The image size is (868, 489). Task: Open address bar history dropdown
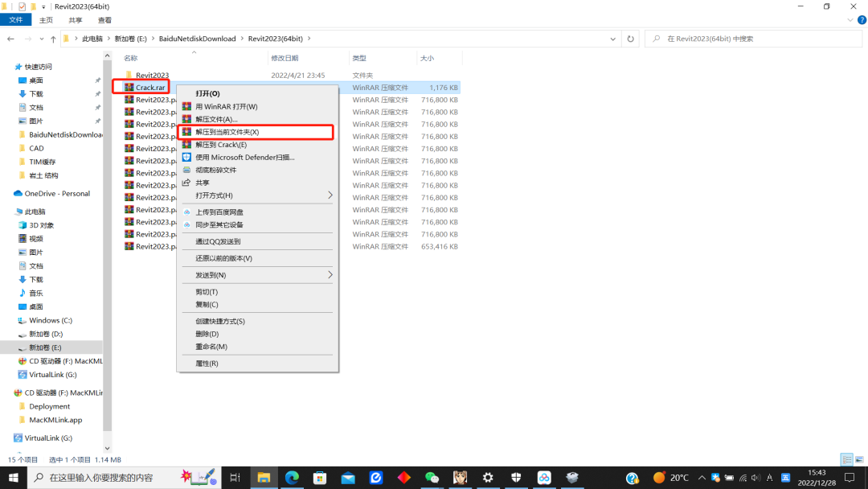tap(612, 39)
